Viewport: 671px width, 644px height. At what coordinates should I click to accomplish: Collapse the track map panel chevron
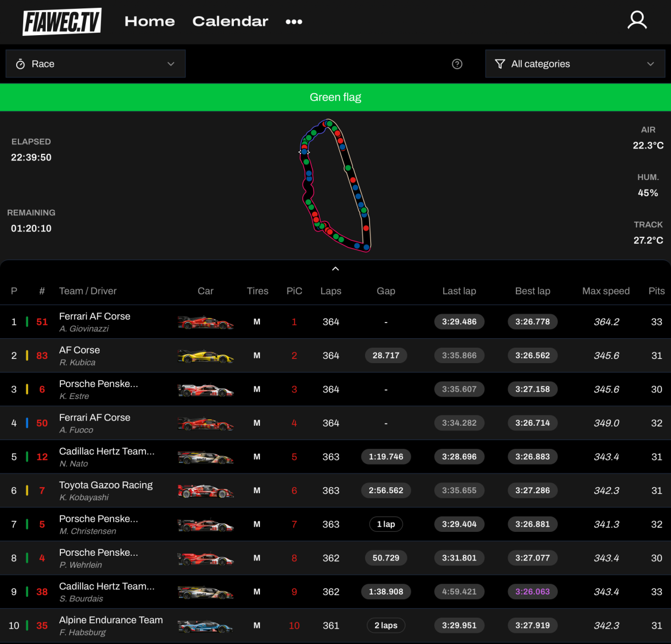[335, 269]
